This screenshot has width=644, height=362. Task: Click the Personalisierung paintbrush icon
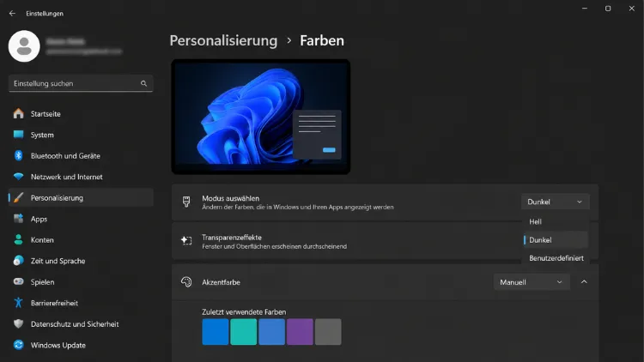pos(19,197)
